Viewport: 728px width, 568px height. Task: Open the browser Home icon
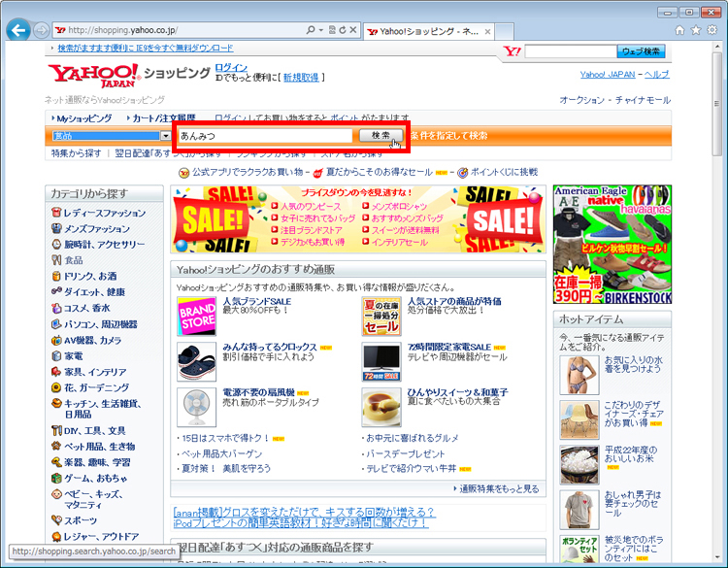(x=679, y=30)
